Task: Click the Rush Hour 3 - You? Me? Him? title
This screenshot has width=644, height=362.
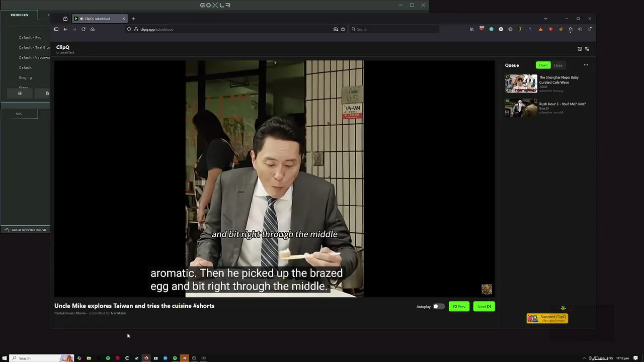Action: pyautogui.click(x=562, y=104)
